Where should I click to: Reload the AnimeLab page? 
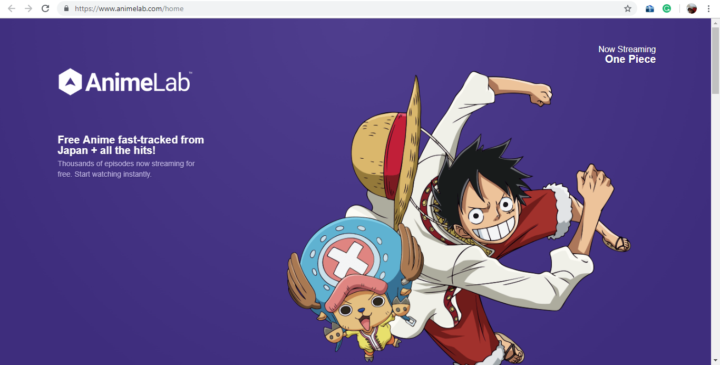(45, 9)
